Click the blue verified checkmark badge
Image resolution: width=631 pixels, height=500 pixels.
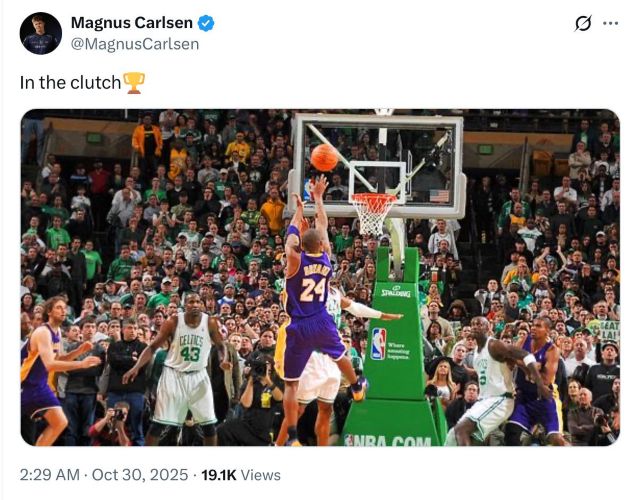pyautogui.click(x=206, y=23)
